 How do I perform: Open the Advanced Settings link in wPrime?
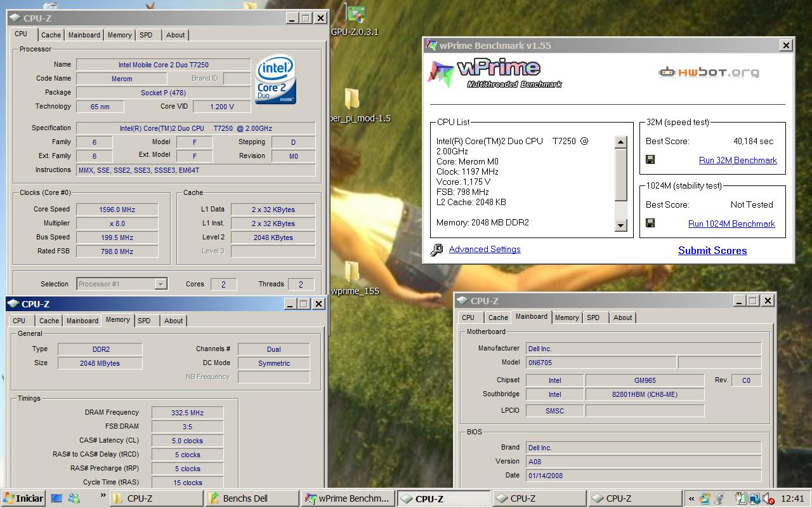(485, 249)
